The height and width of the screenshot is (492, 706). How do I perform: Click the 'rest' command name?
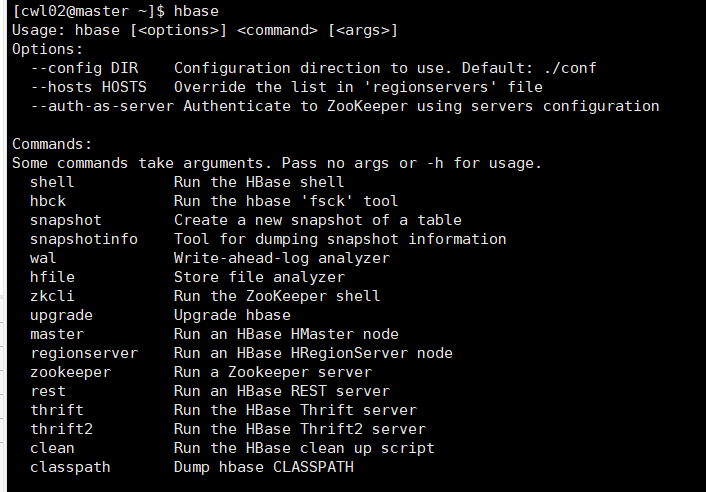48,391
